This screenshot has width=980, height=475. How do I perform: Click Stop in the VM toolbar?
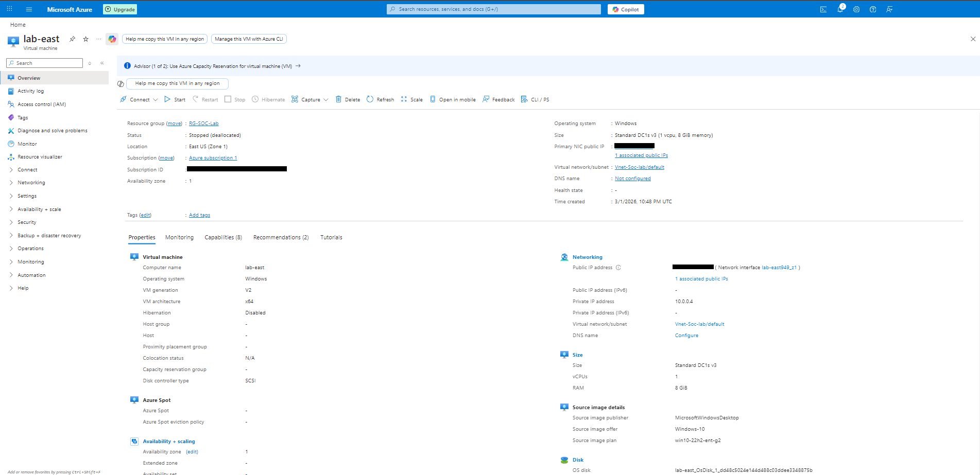pyautogui.click(x=235, y=99)
